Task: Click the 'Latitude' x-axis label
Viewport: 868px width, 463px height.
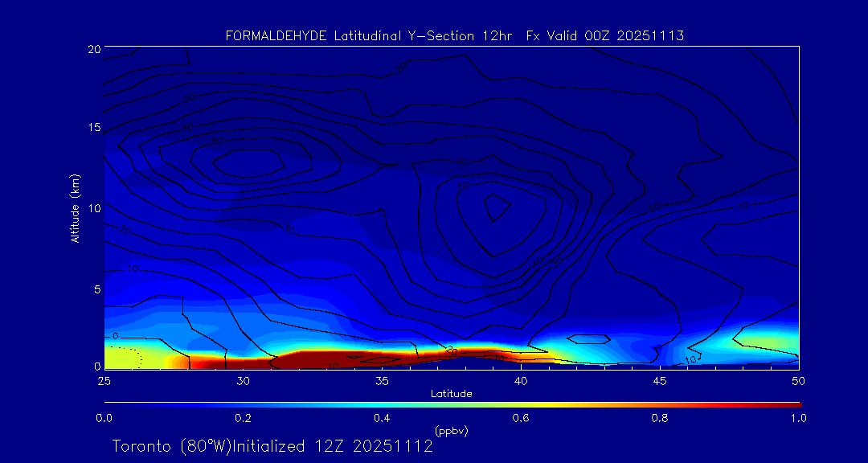Action: [x=451, y=393]
